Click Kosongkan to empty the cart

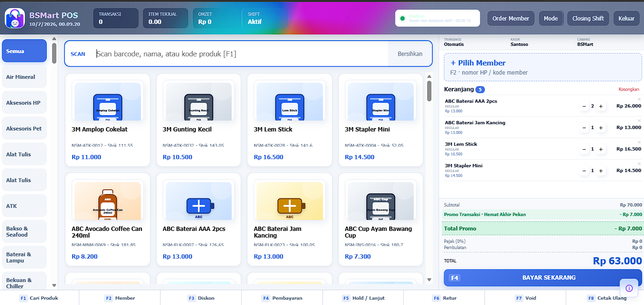coord(629,89)
